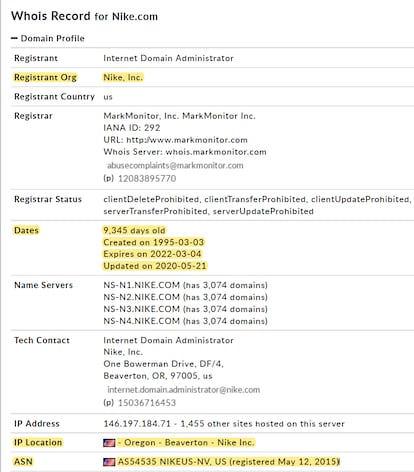Screen dimensions: 414x472
Task: Select the NS-N3.NIKE.COM name server
Action: (x=141, y=309)
